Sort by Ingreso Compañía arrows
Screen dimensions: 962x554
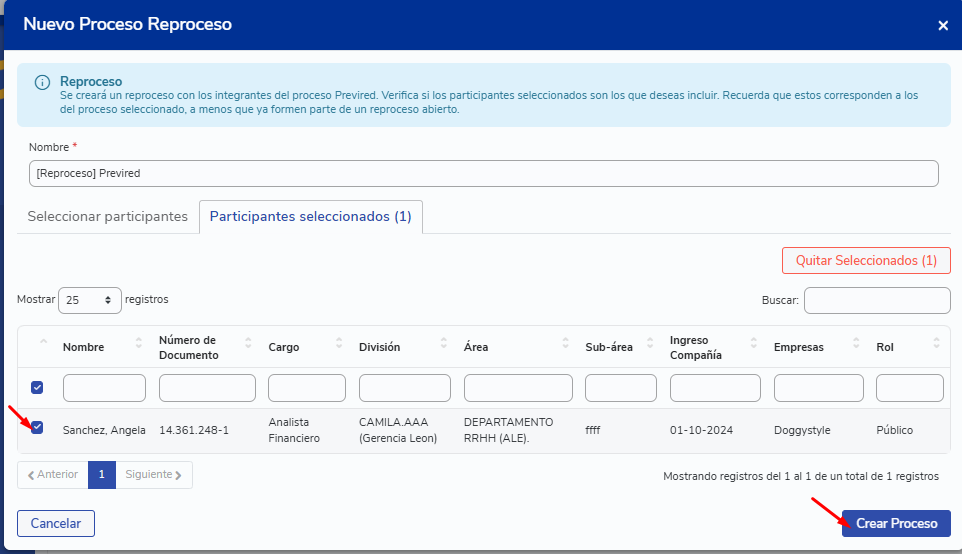pos(753,343)
